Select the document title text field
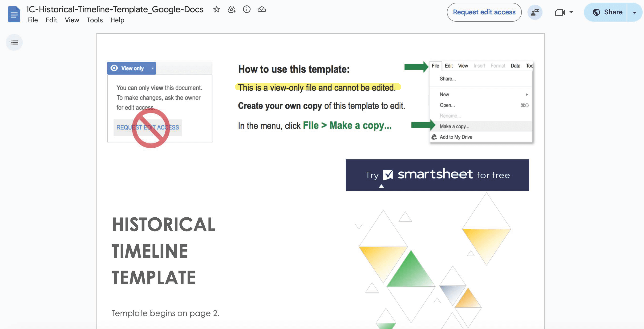 pos(115,9)
